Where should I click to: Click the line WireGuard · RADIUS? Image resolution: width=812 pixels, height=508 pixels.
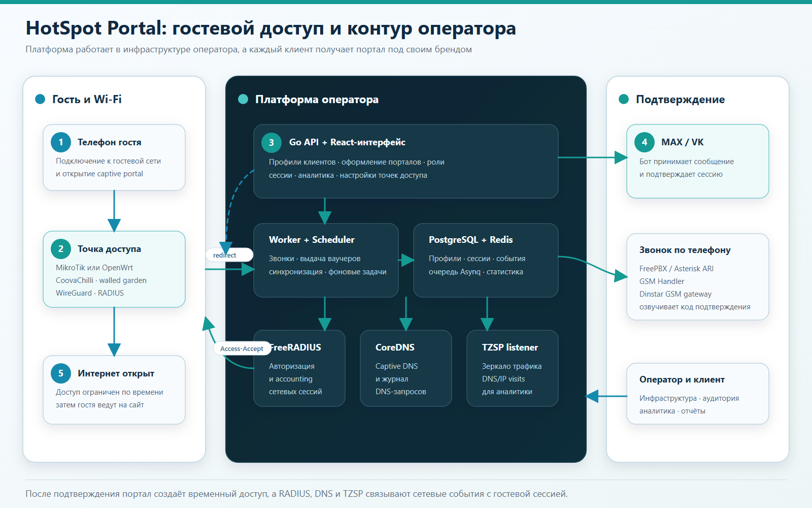pos(90,293)
